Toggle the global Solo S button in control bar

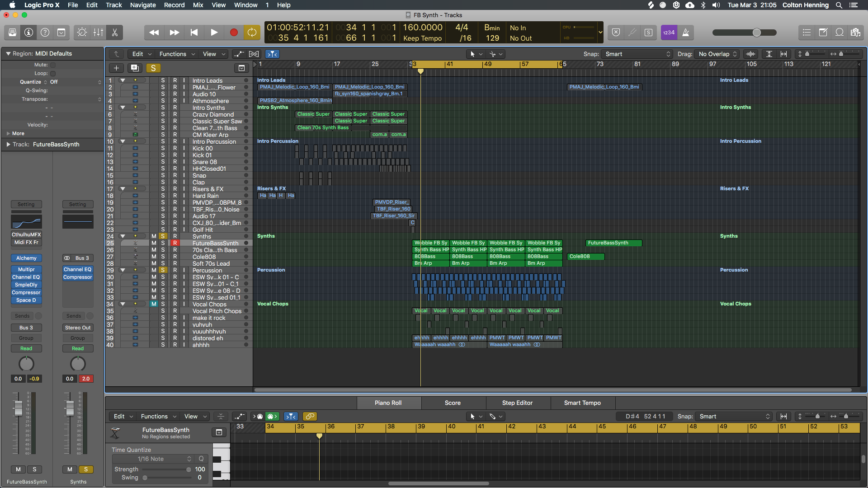pyautogui.click(x=648, y=33)
